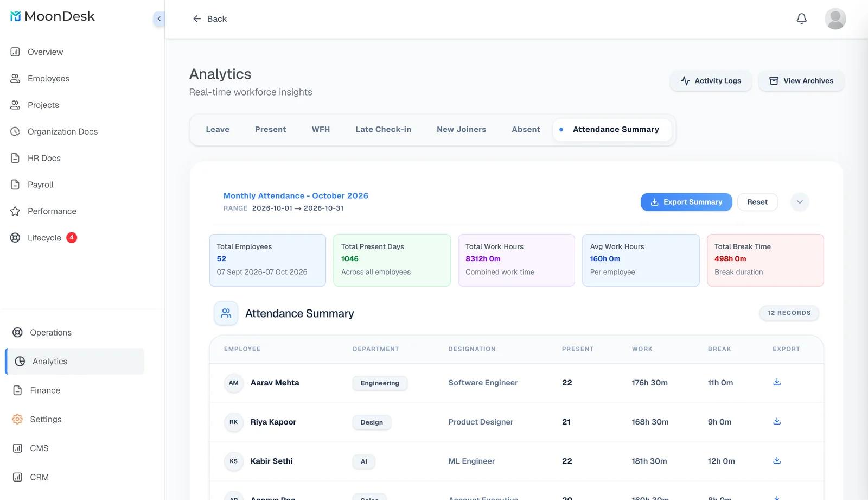The image size is (868, 500).
Task: Open Activity Logs
Action: click(711, 81)
